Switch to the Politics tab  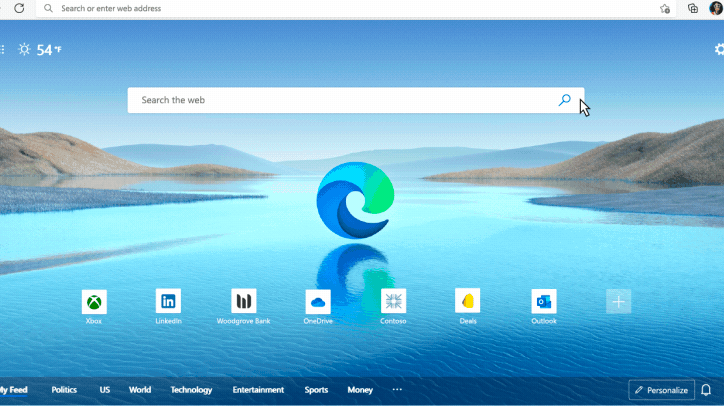(x=64, y=390)
